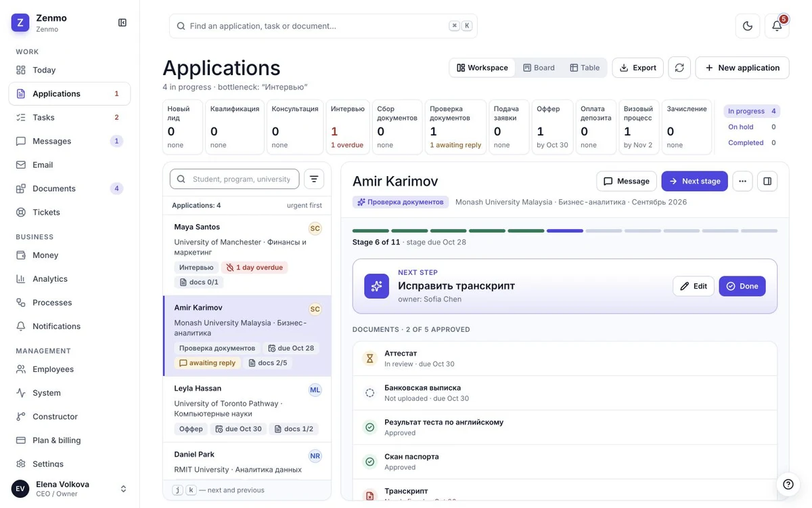Go to Tasks in the sidebar
The width and height of the screenshot is (812, 508).
[x=70, y=117]
